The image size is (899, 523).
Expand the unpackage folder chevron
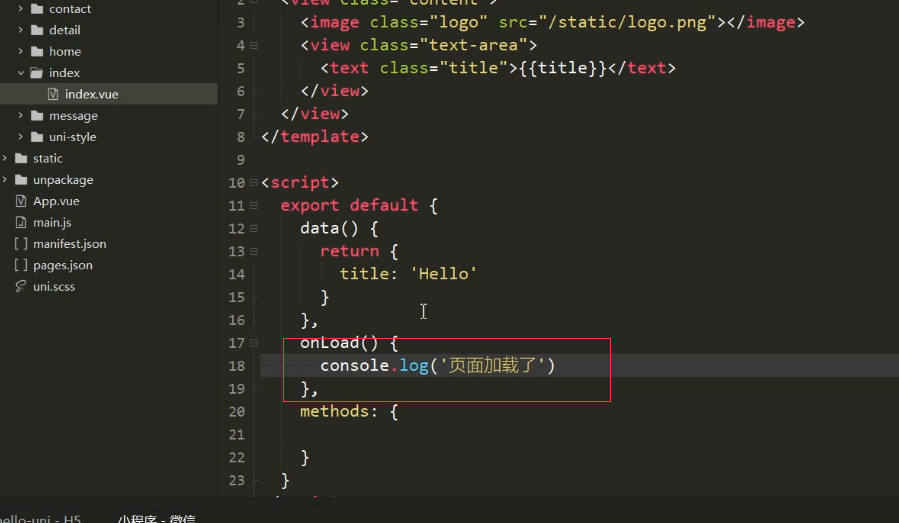click(x=5, y=179)
